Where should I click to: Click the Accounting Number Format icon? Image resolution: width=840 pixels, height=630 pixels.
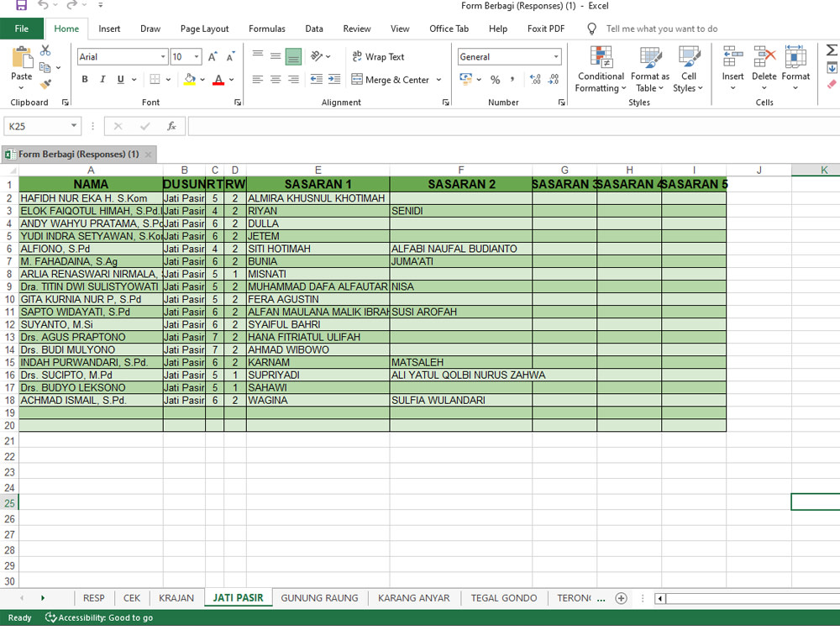tap(466, 79)
